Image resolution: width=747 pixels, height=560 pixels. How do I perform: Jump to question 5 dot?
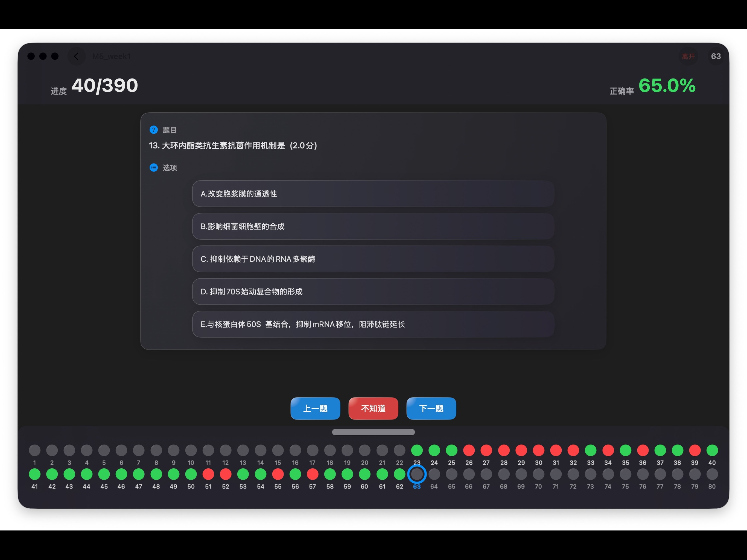coord(104,450)
